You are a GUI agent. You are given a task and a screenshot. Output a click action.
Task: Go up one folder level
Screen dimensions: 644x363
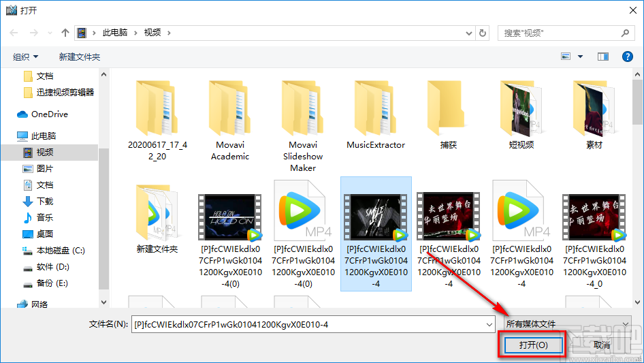pos(65,33)
